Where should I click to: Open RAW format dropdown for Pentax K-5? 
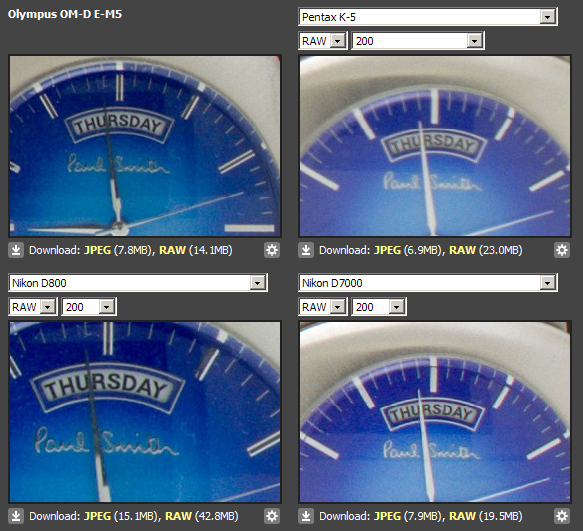323,41
